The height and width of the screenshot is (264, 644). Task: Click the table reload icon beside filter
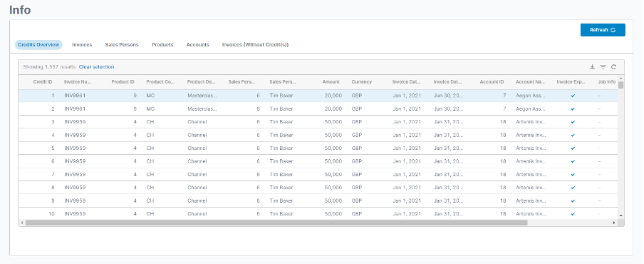point(613,67)
